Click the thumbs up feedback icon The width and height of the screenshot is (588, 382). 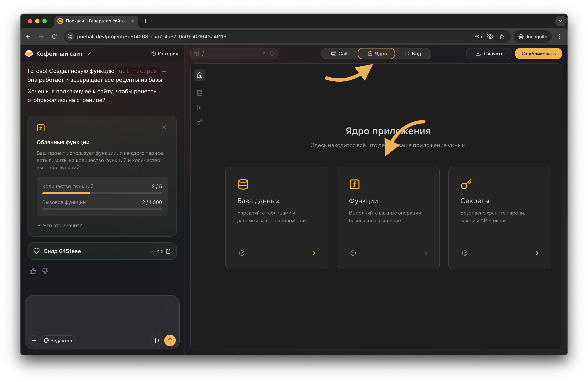(33, 271)
